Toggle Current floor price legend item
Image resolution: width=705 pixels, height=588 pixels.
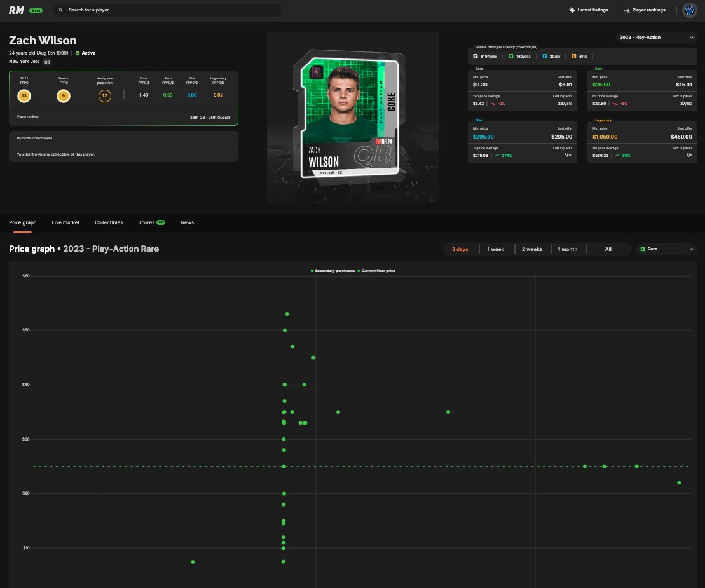click(376, 271)
